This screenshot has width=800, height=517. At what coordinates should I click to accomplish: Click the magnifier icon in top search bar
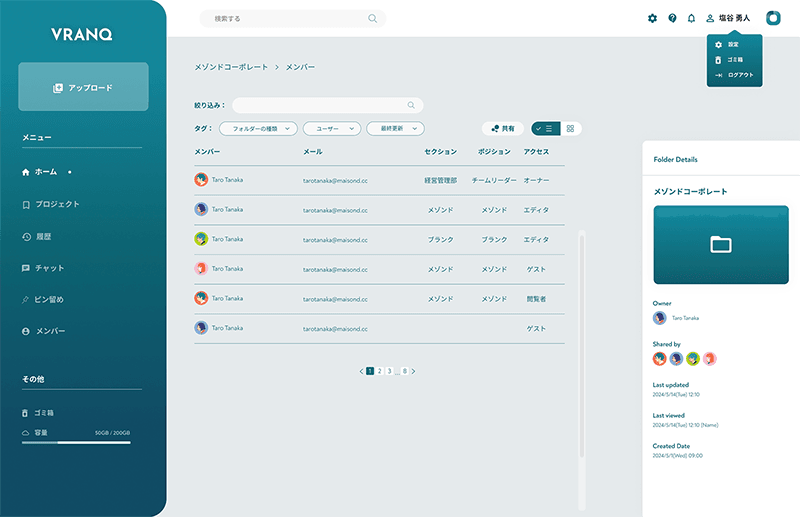373,18
